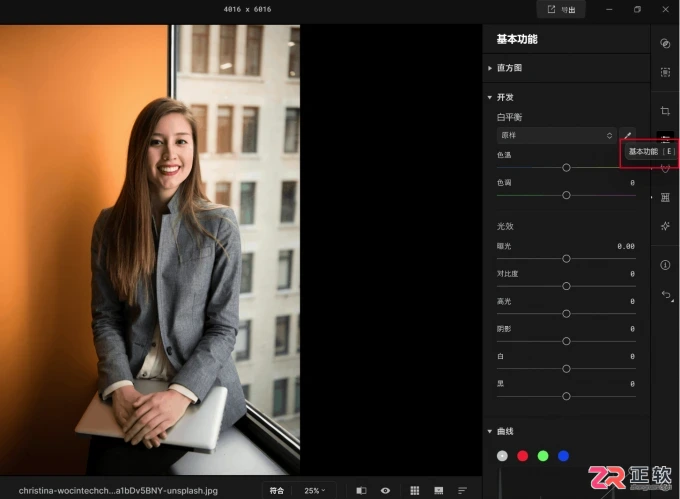Open the AI sparkle enhance tool

(665, 226)
